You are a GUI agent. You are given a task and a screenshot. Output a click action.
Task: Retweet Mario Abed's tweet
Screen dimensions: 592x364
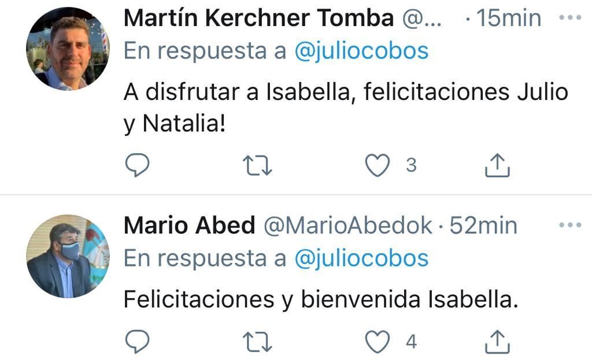(258, 342)
